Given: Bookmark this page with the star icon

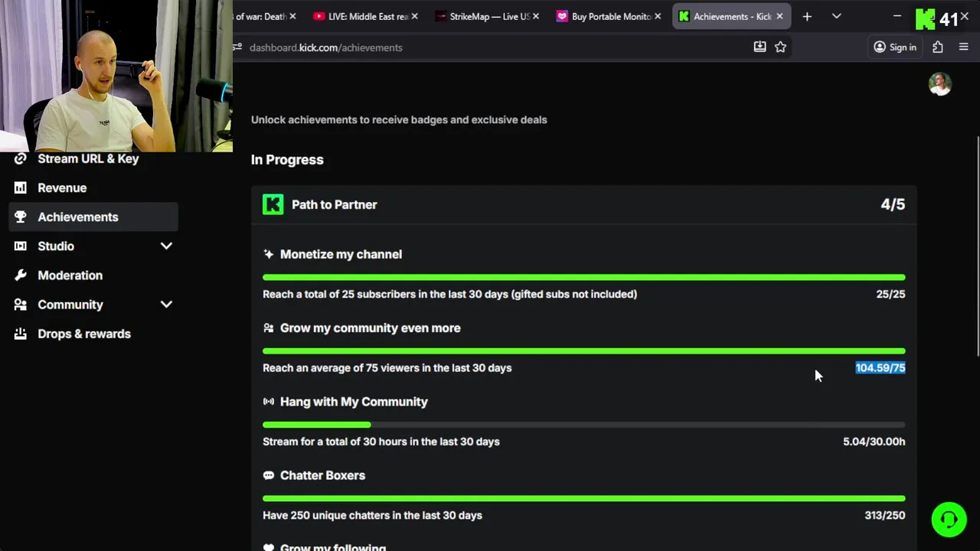Looking at the screenshot, I should coord(780,47).
